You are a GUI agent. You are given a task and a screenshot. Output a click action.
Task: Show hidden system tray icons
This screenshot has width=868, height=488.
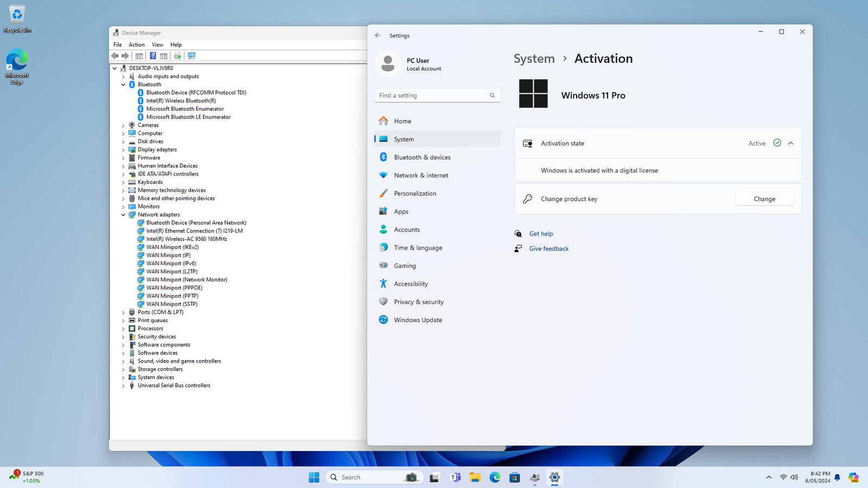click(769, 477)
